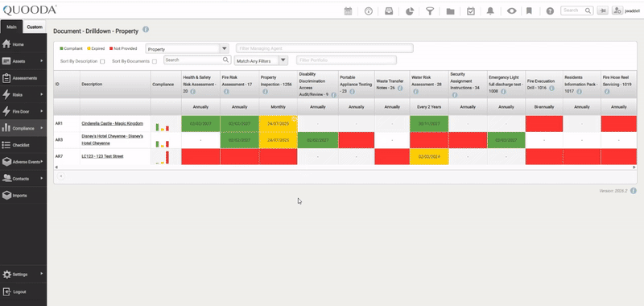Image resolution: width=644 pixels, height=306 pixels.
Task: Expand the Assets sidebar submenu
Action: (42, 61)
